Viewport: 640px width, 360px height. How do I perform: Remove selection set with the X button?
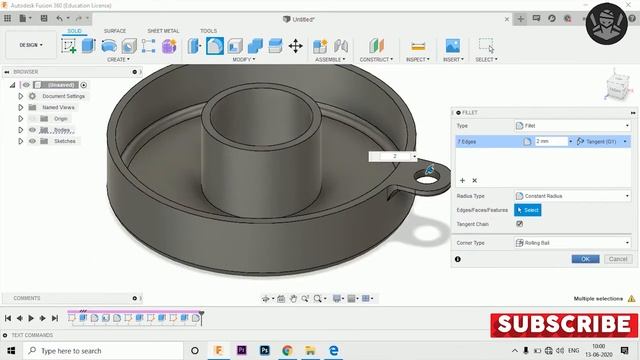(475, 180)
